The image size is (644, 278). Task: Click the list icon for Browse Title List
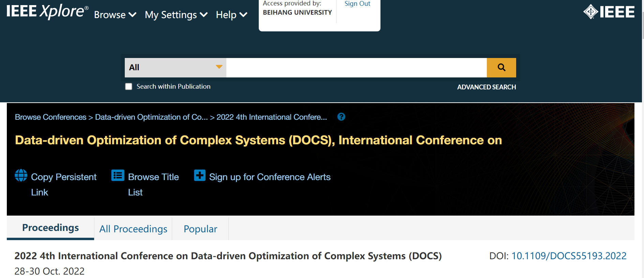coord(118,175)
